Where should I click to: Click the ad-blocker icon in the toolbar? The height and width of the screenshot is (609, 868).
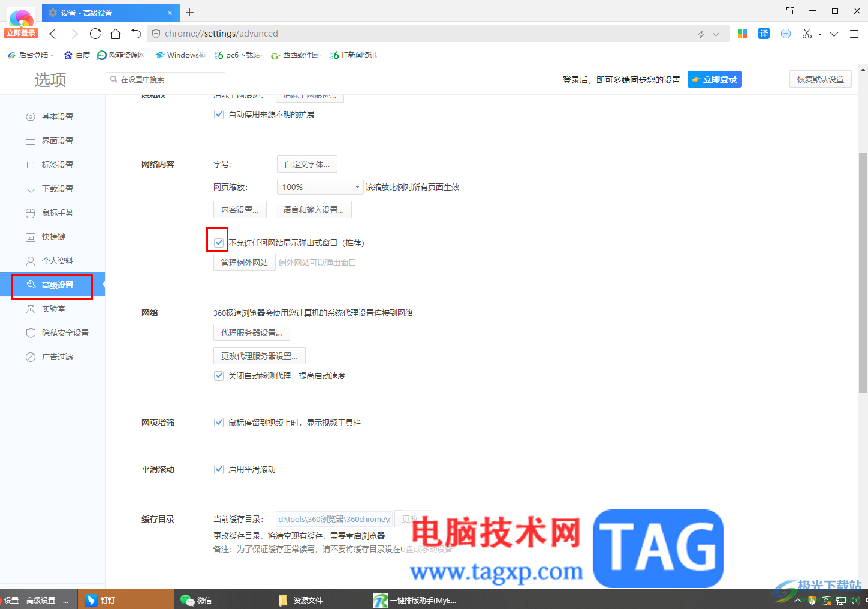[x=786, y=34]
